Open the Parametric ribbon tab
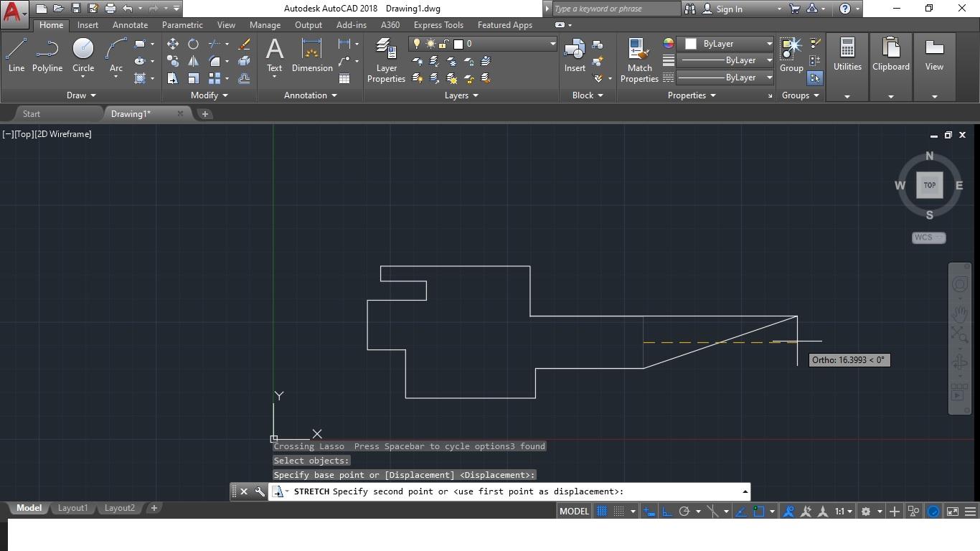Viewport: 980px width, 551px height. pyautogui.click(x=182, y=25)
